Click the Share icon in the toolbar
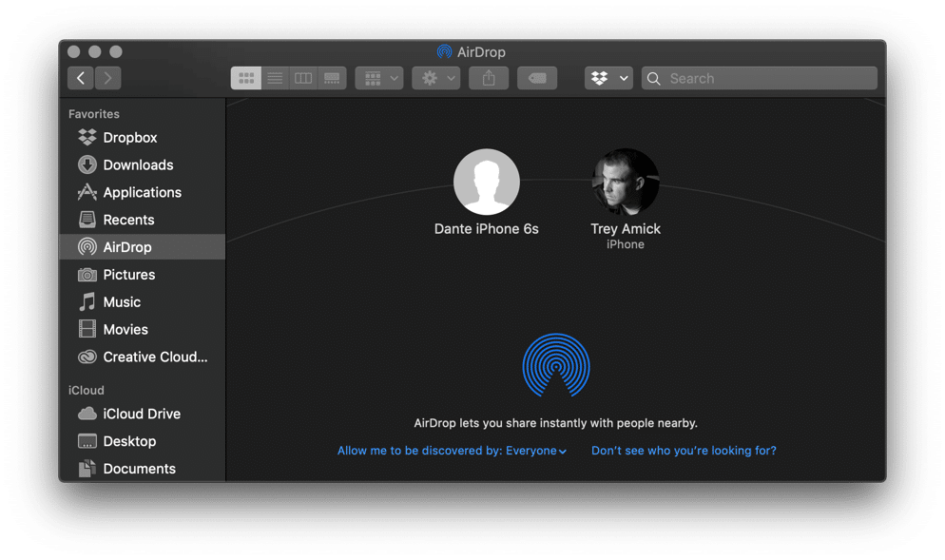The width and height of the screenshot is (945, 560). click(489, 78)
